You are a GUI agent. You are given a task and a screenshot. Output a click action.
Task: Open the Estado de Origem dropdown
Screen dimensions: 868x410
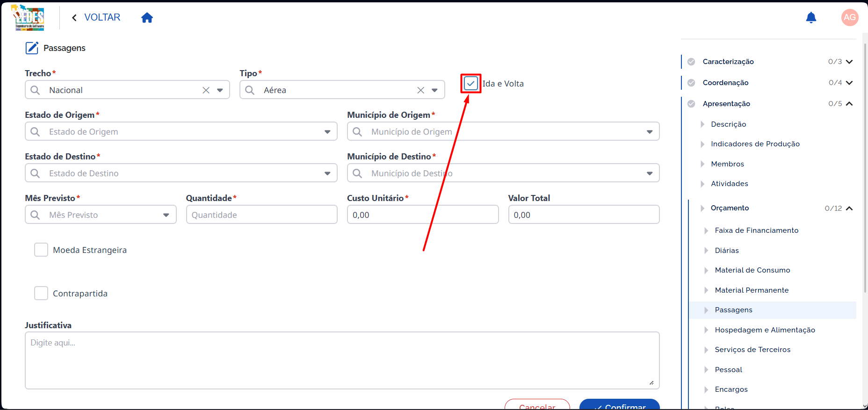click(327, 132)
